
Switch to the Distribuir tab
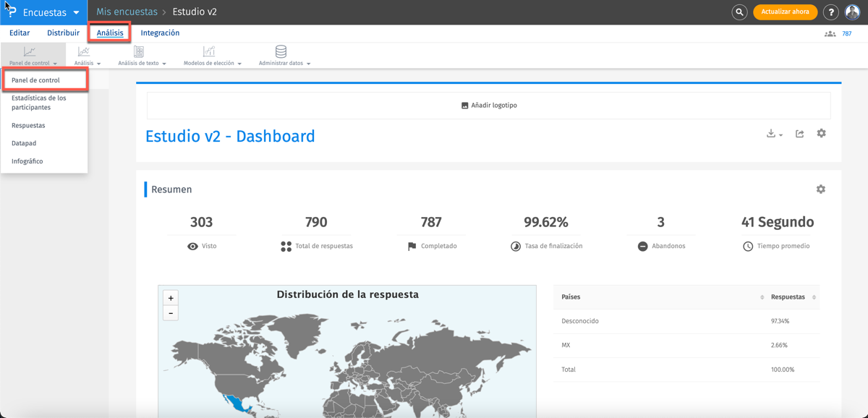[x=63, y=33]
